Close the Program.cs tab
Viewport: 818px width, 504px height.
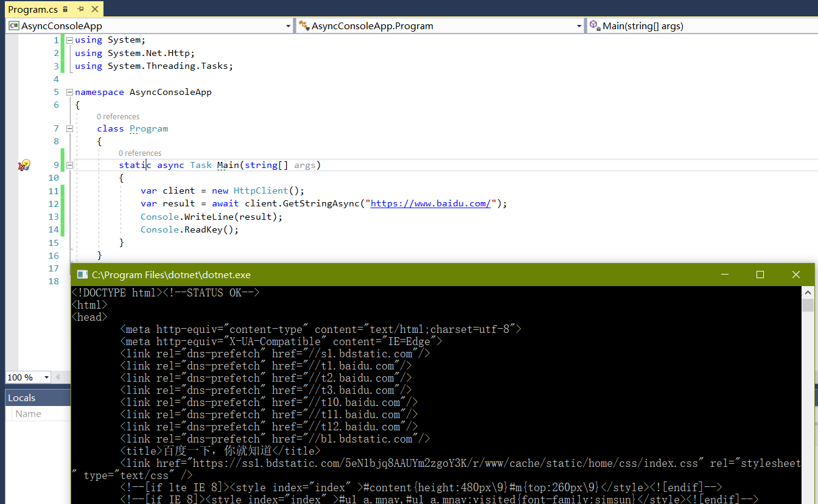click(x=94, y=9)
